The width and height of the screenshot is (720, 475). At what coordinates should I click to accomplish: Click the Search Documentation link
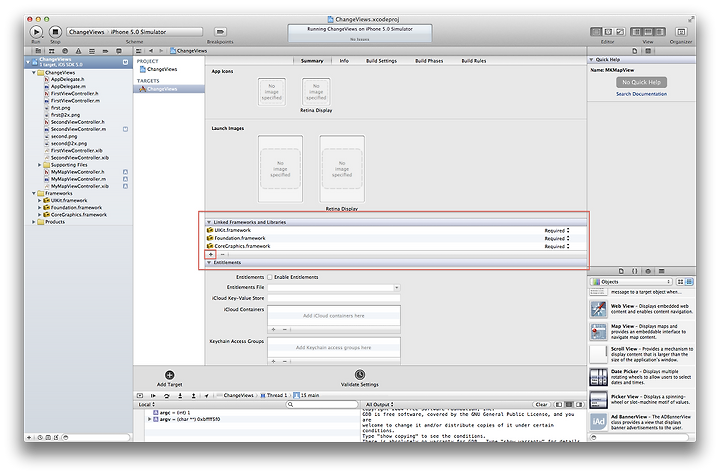tap(641, 94)
